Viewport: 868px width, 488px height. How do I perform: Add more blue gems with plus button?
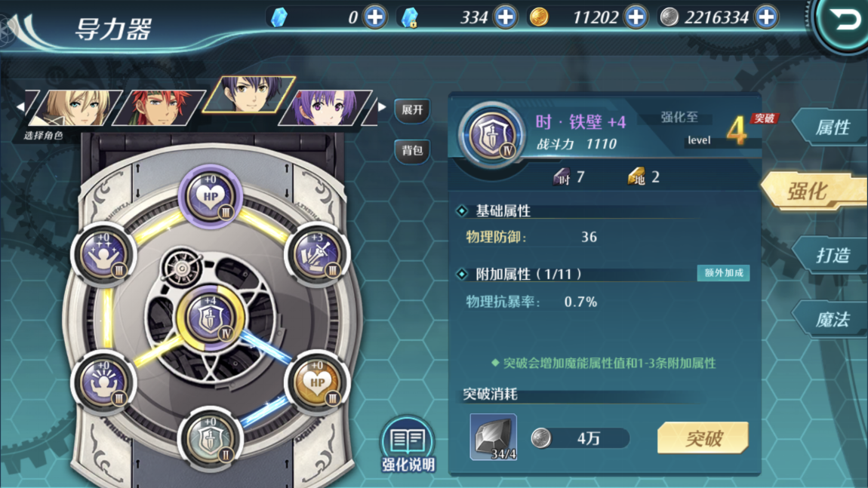tap(375, 17)
